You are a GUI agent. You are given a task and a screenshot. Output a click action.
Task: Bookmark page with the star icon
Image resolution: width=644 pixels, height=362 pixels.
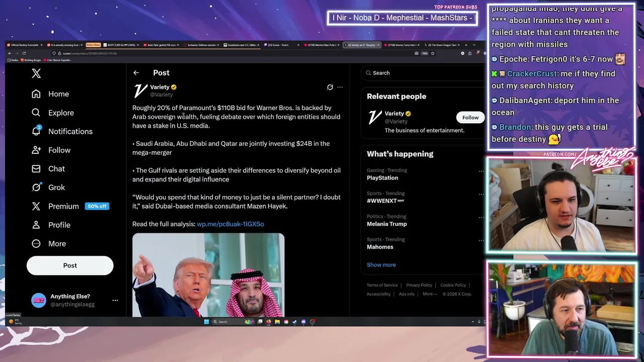(432, 53)
